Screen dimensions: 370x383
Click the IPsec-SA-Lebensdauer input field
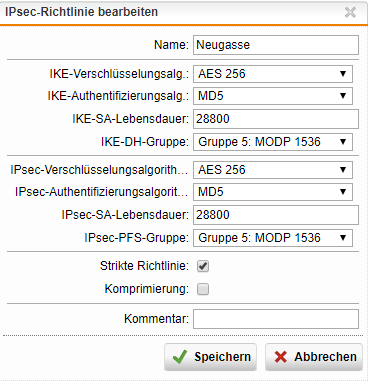[276, 215]
